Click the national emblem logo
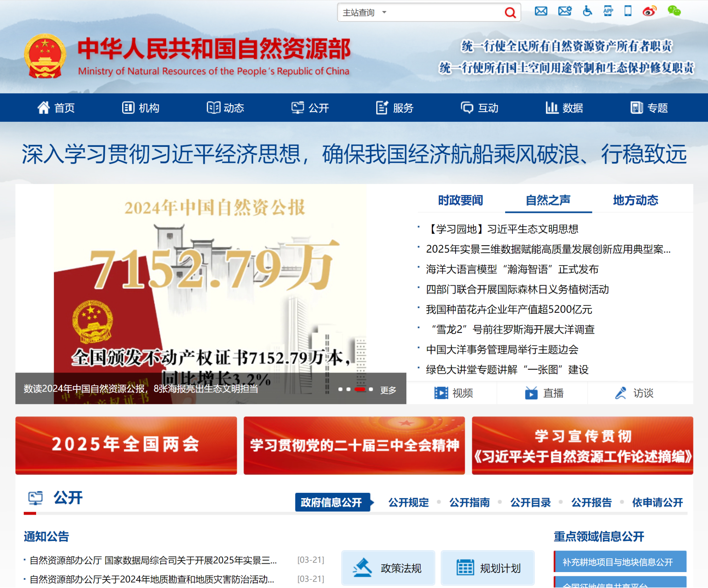The width and height of the screenshot is (708, 588). point(45,56)
